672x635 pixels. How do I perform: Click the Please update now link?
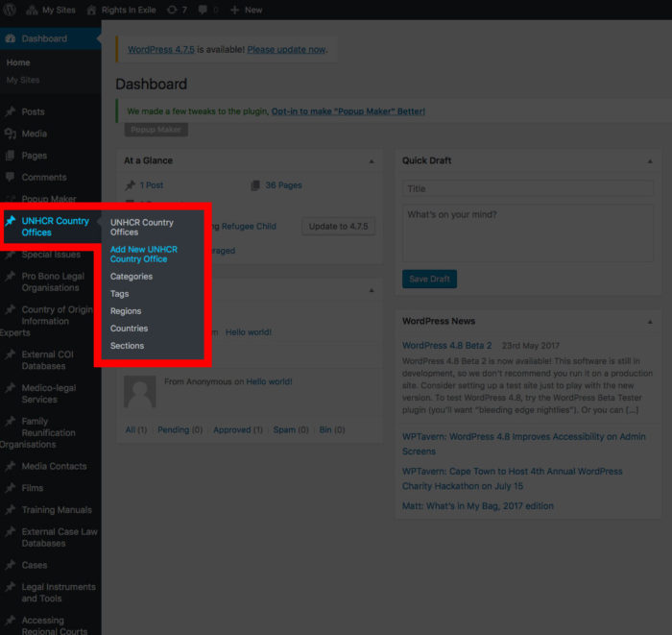(287, 50)
